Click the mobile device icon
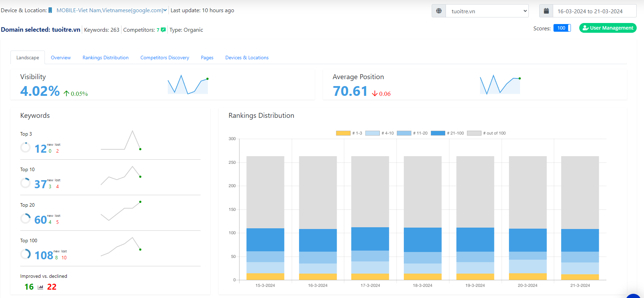Screen dimensions: 644x298 (50, 10)
